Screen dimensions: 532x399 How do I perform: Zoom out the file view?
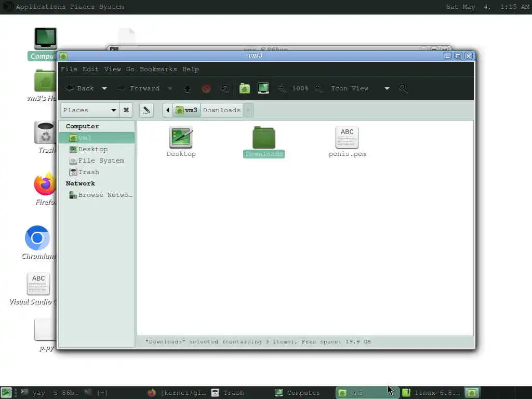click(x=282, y=88)
